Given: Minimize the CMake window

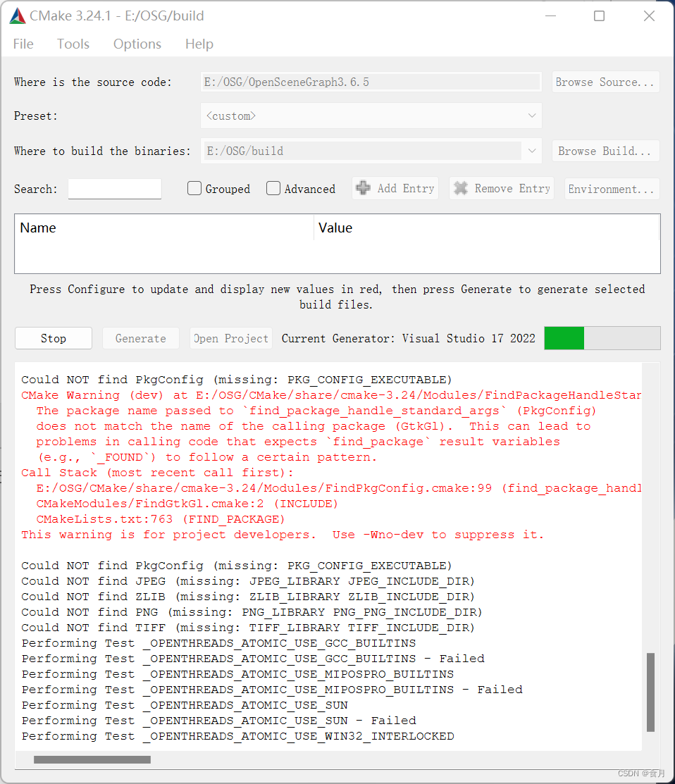Looking at the screenshot, I should pyautogui.click(x=550, y=16).
